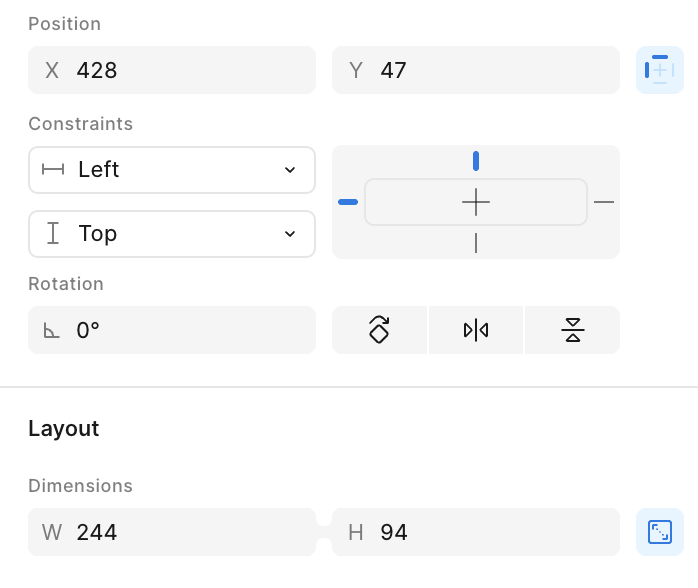Open the horizontal constraint Left dropdown
The width and height of the screenshot is (698, 588).
pos(172,170)
